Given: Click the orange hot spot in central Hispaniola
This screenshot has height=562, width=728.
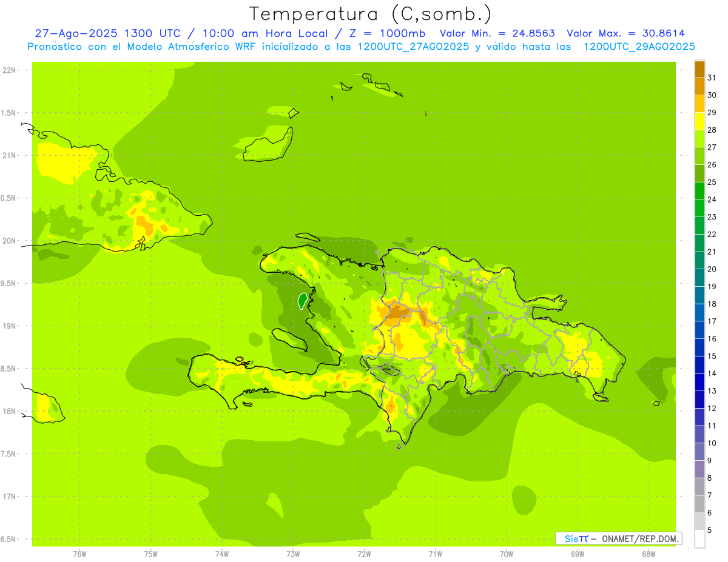Looking at the screenshot, I should click(398, 313).
